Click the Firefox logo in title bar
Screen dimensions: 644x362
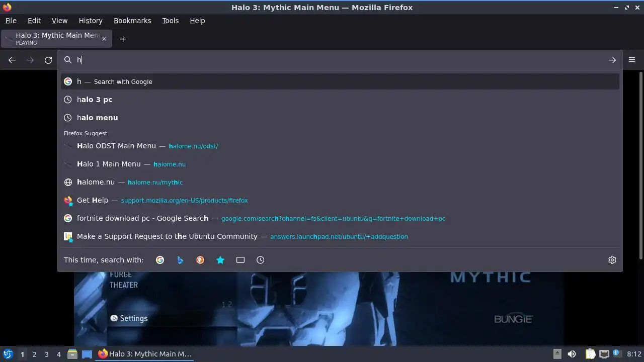click(x=7, y=7)
